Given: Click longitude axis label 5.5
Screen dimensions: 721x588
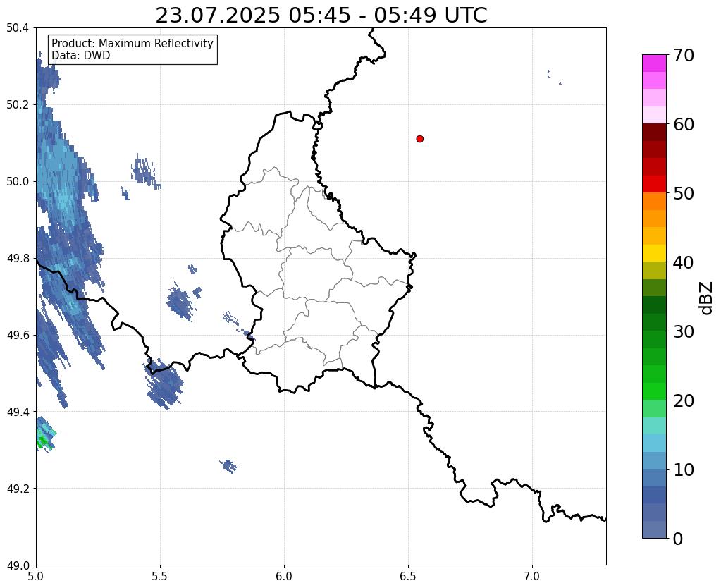Looking at the screenshot, I should pyautogui.click(x=160, y=577).
